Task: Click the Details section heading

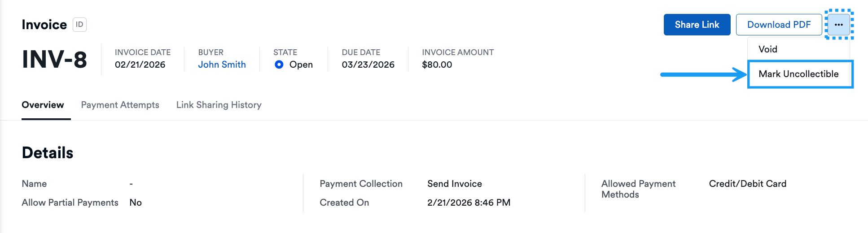Action: point(48,153)
